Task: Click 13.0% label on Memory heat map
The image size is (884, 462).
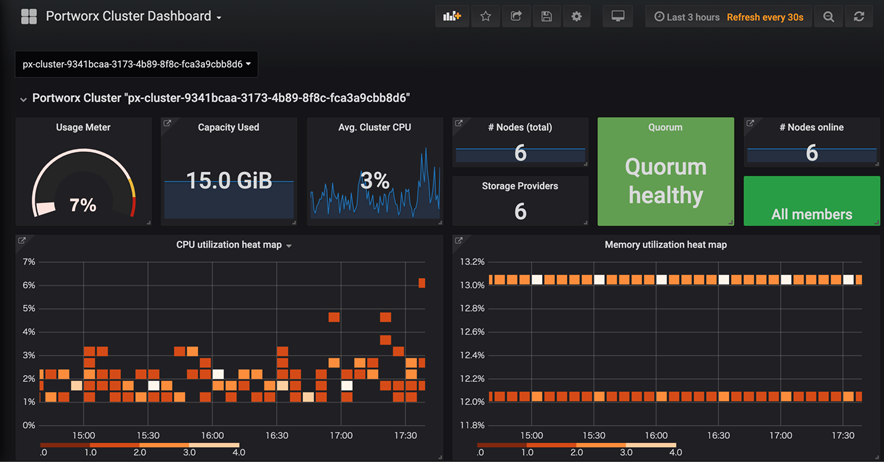Action: point(472,285)
